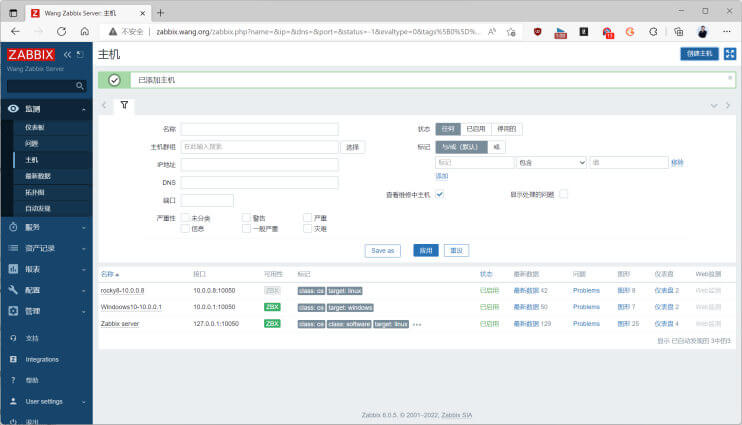
Task: Open the tag operator dropdown
Action: [x=551, y=162]
